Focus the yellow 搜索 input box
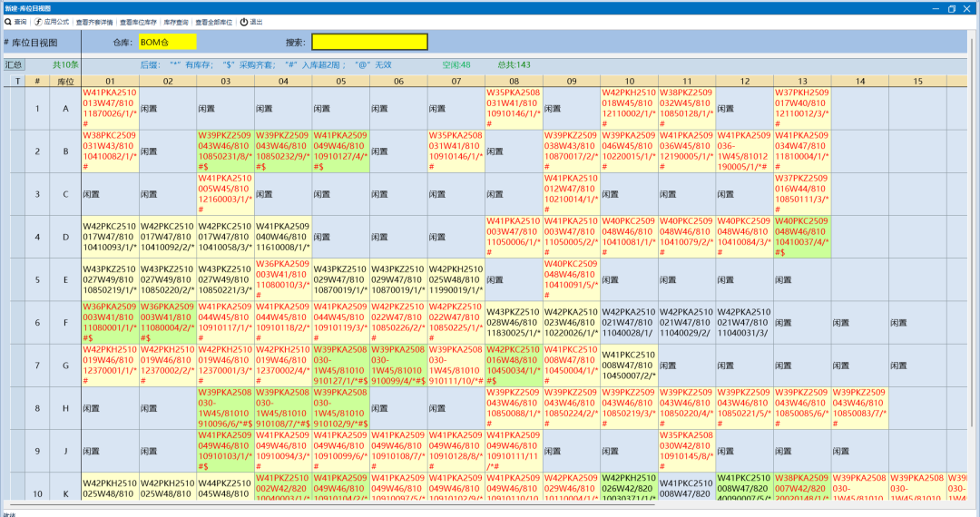980x517 pixels. 369,42
